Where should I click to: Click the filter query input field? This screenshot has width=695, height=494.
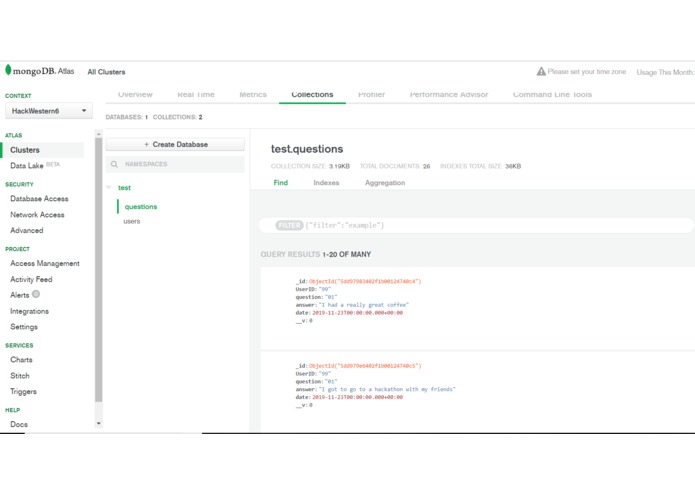click(476, 226)
